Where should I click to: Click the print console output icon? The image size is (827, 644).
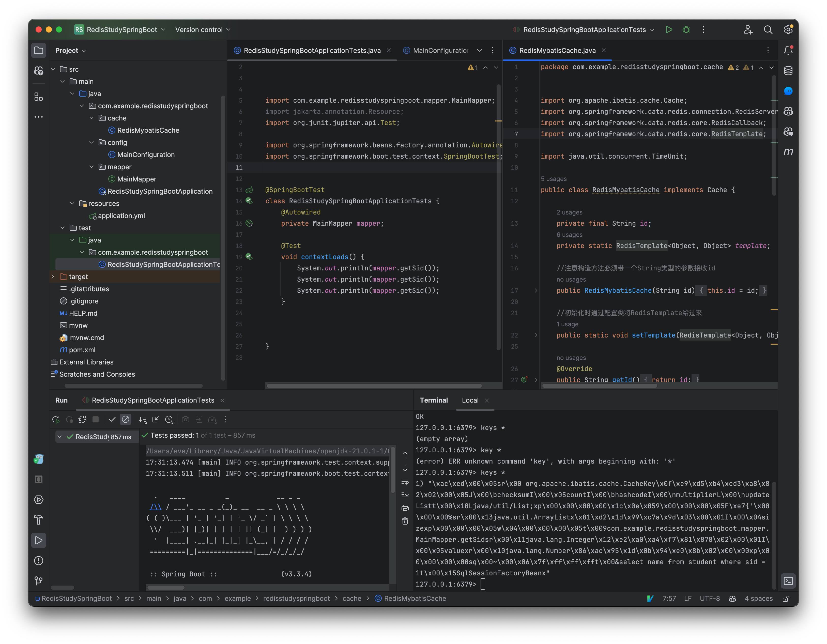coord(405,508)
